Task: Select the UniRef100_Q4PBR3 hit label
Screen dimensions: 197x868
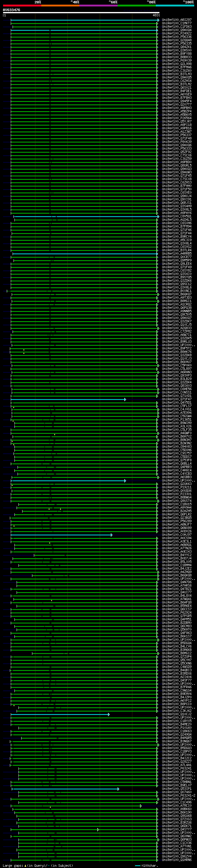Action: click(x=177, y=467)
